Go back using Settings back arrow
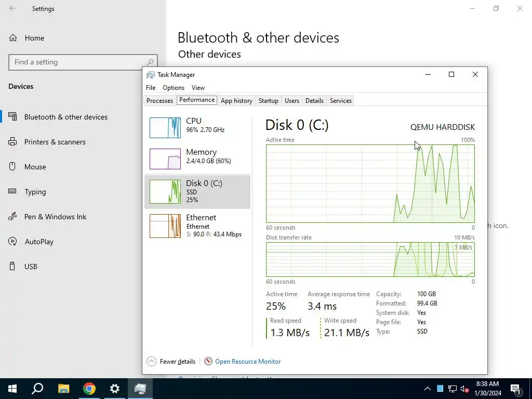Image resolution: width=532 pixels, height=399 pixels. (12, 8)
